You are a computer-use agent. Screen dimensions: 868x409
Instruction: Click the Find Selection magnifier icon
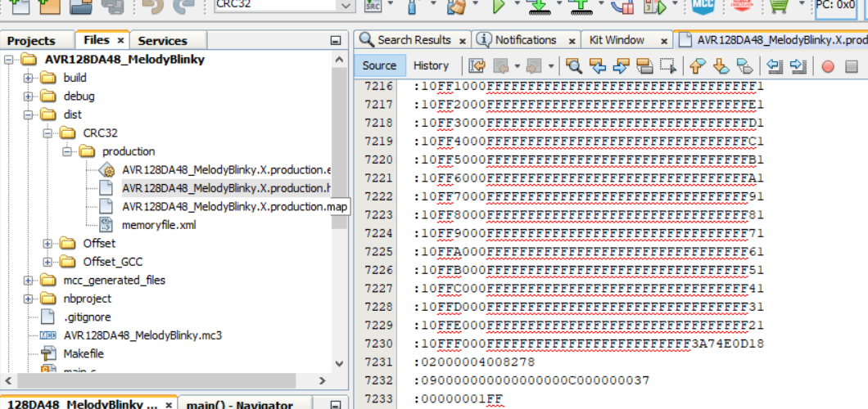pos(574,66)
